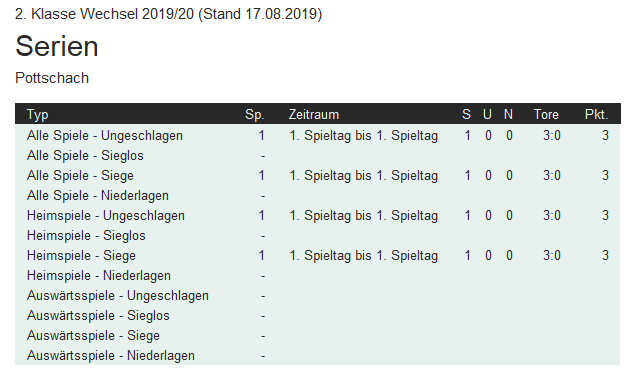Click the Serien page heading
The width and height of the screenshot is (635, 372).
(x=57, y=46)
